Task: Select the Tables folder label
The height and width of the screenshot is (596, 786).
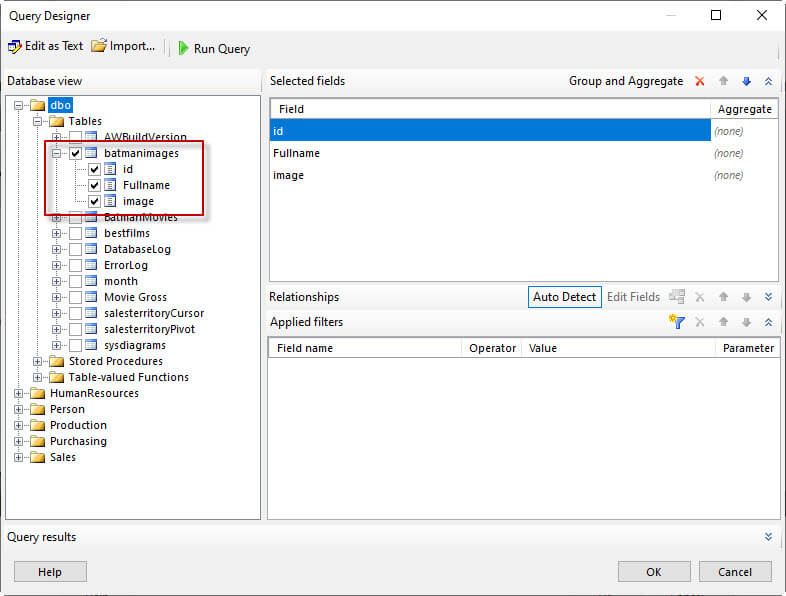Action: coord(85,121)
